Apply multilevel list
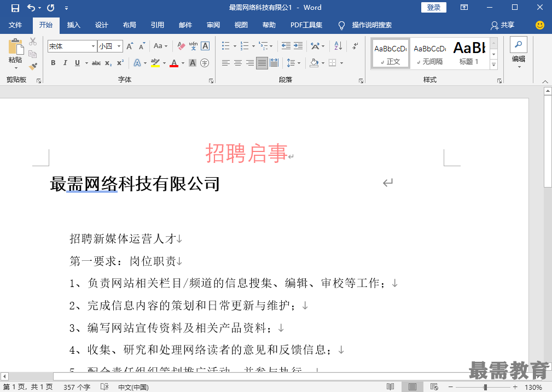 [x=263, y=46]
